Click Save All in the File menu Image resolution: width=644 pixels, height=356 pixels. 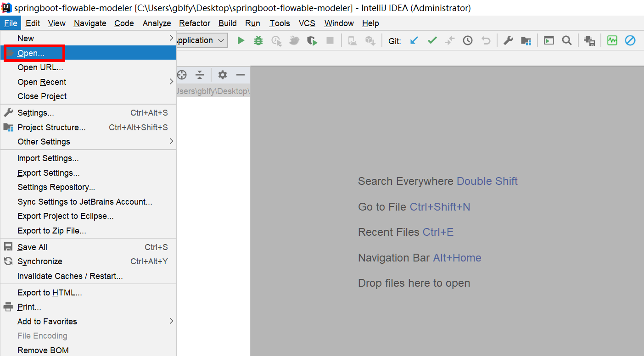(x=88, y=247)
